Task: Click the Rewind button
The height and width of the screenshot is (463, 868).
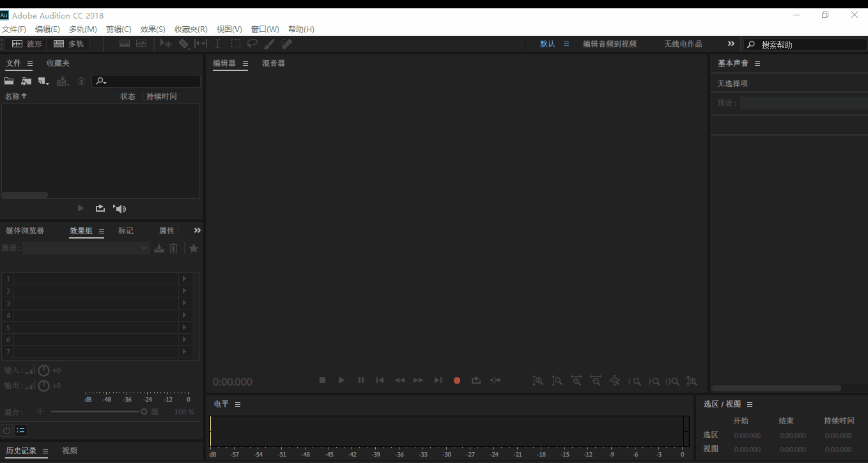Action: [x=399, y=381]
